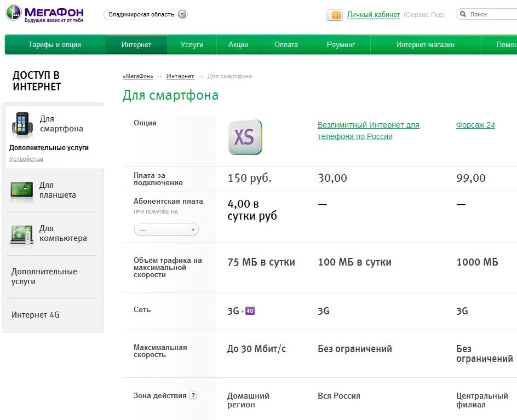517x420 pixels.
Task: Open the Тарифы и опции menu
Action: click(x=55, y=44)
